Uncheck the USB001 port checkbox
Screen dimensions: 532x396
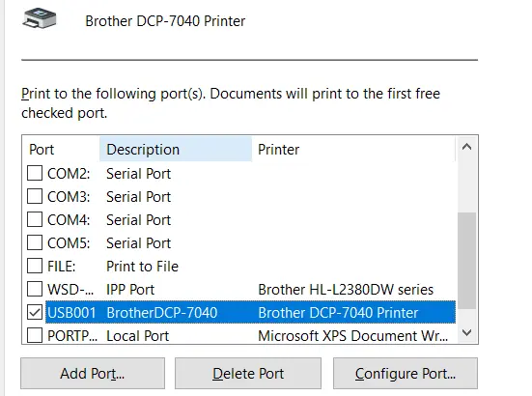tap(35, 312)
